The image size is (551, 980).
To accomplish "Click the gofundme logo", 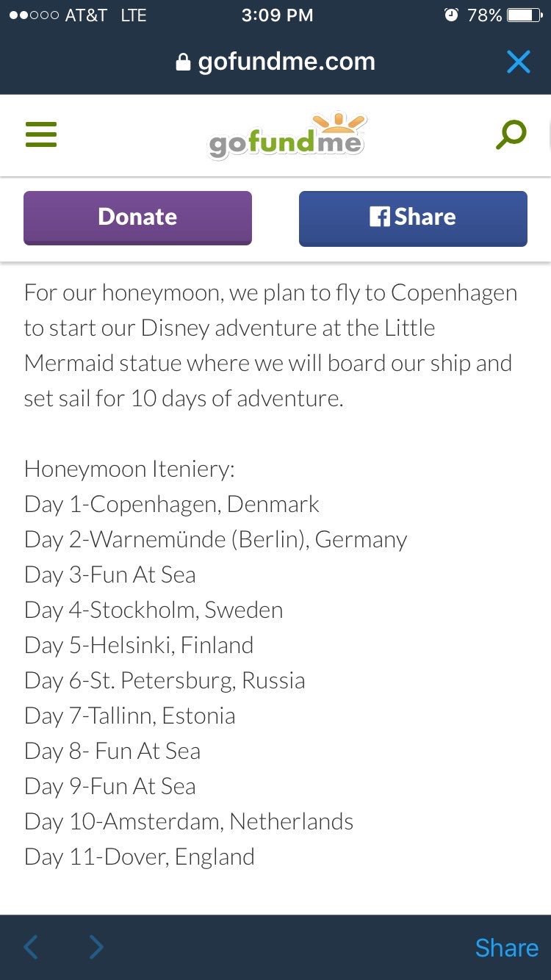I will tap(287, 136).
